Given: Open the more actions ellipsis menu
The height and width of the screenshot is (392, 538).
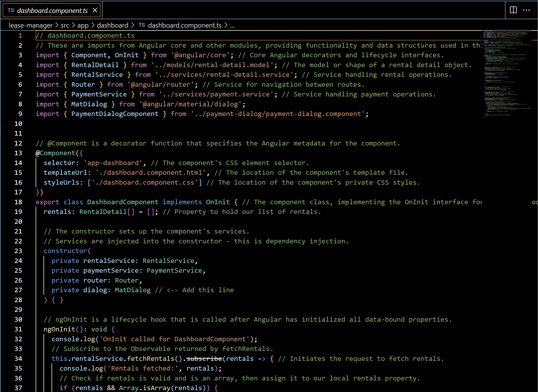Looking at the screenshot, I should pyautogui.click(x=526, y=10).
